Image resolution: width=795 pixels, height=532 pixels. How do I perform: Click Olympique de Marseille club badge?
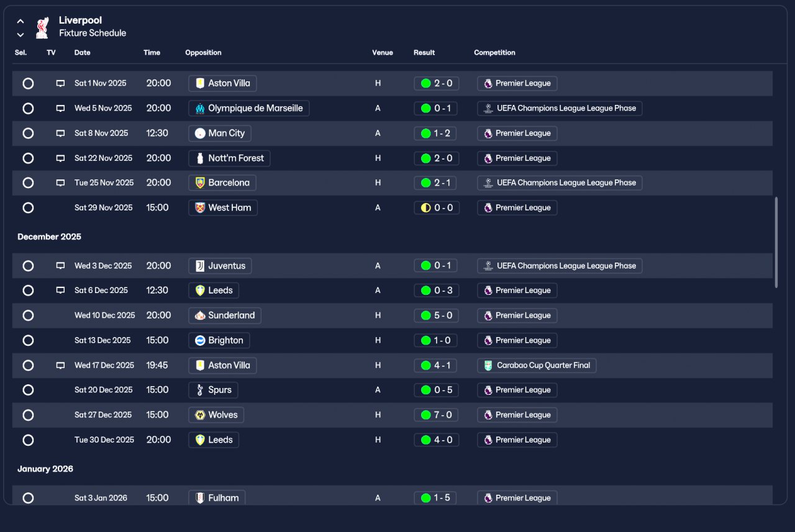coord(199,108)
